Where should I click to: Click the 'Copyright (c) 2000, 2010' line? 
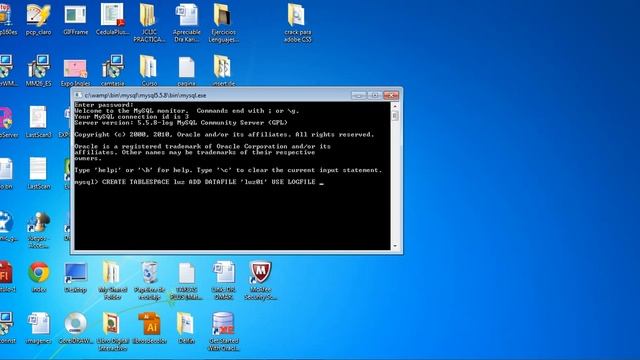click(x=224, y=134)
